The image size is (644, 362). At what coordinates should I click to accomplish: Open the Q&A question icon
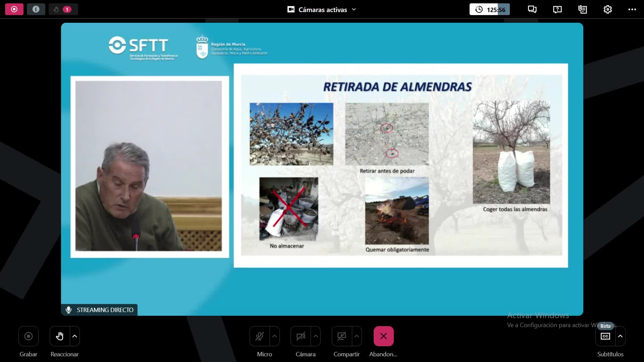tap(557, 9)
